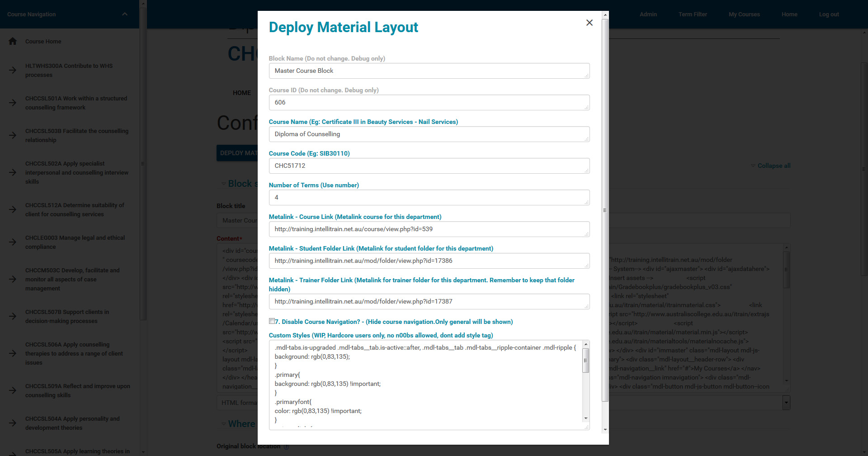The image size is (868, 456).
Task: Click Collapse all link
Action: pyautogui.click(x=774, y=166)
